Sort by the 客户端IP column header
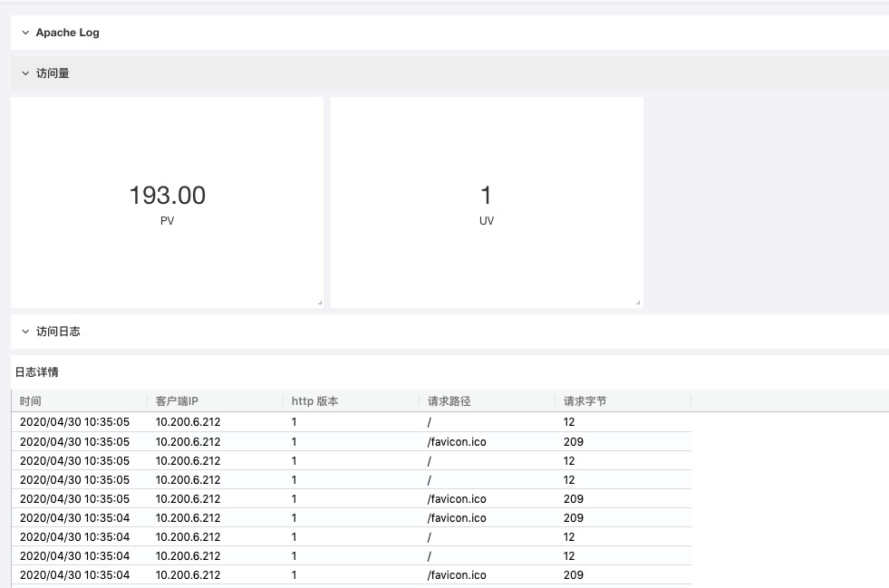Image resolution: width=889 pixels, height=588 pixels. 177,401
